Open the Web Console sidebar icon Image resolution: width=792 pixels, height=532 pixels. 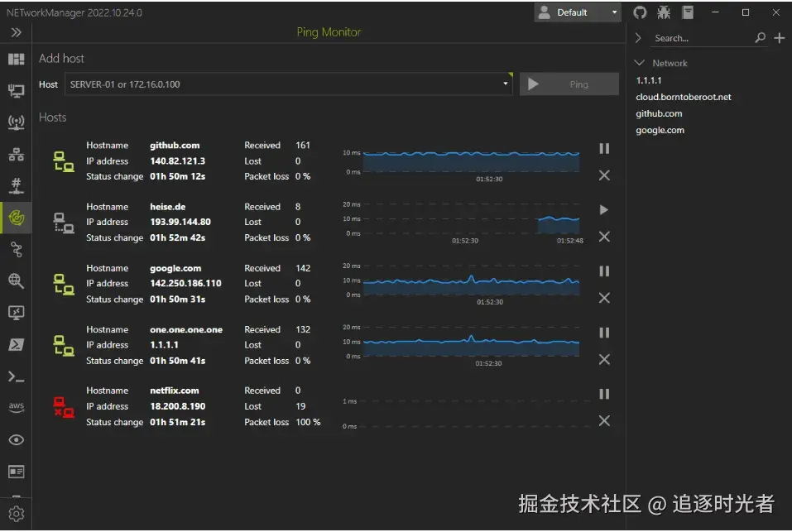(17, 472)
